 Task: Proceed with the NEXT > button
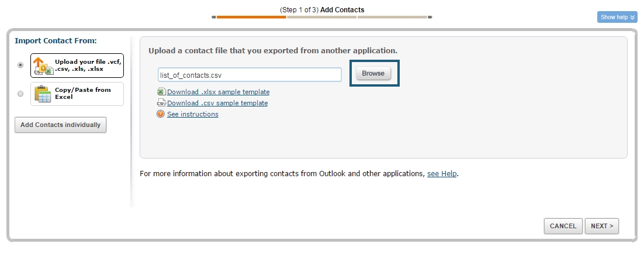click(601, 226)
